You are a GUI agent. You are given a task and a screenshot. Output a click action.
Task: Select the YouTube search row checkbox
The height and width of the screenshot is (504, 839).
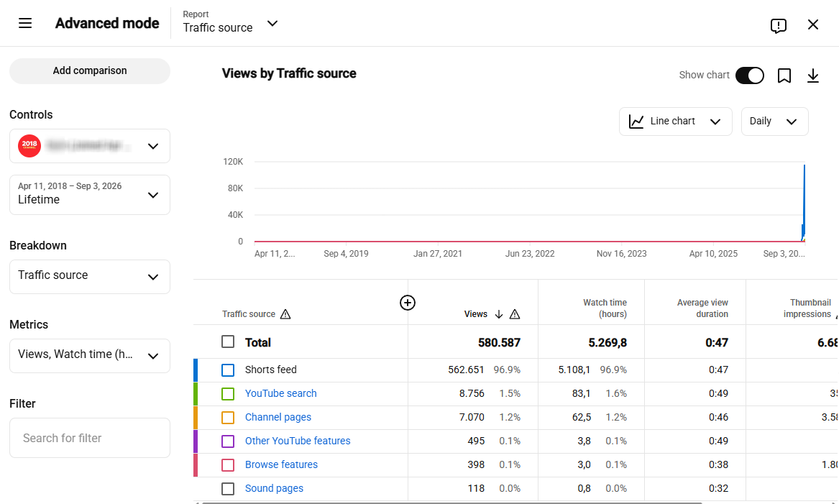click(228, 394)
